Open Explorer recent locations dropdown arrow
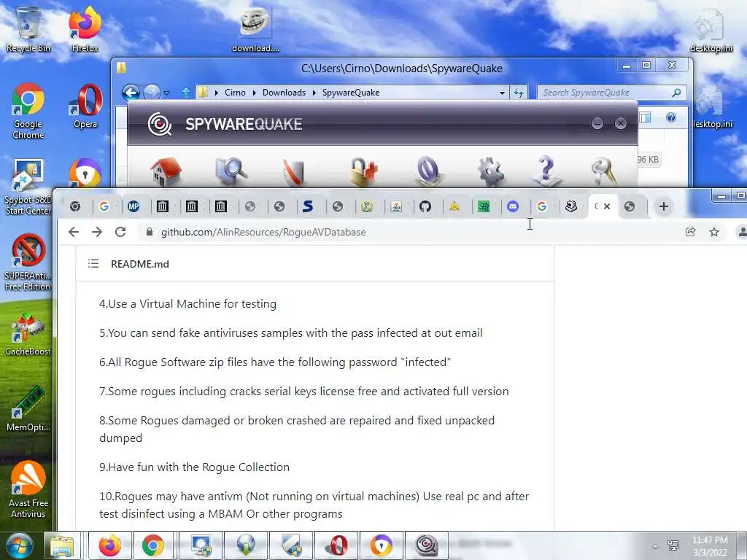This screenshot has height=560, width=747. coord(167,93)
